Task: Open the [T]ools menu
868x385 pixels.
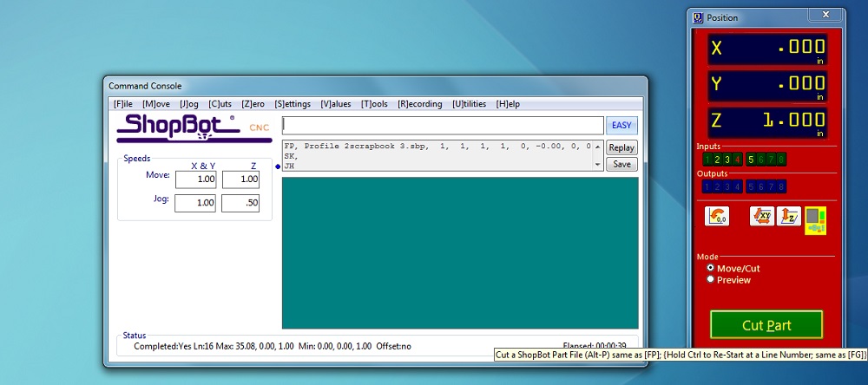Action: (374, 104)
